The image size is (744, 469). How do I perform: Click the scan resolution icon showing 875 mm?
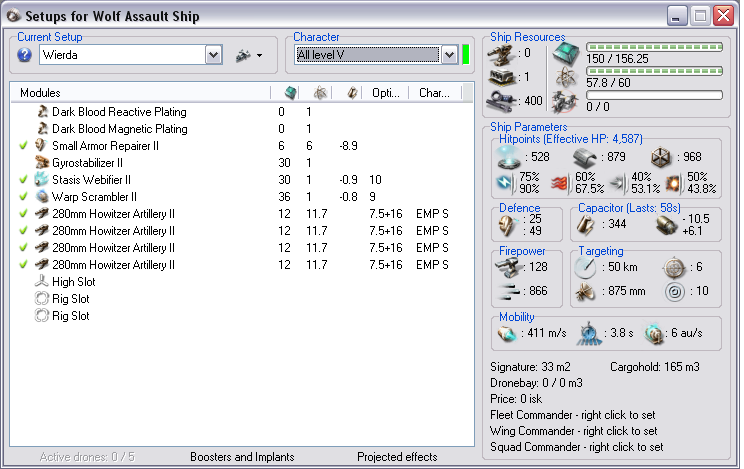click(x=586, y=291)
